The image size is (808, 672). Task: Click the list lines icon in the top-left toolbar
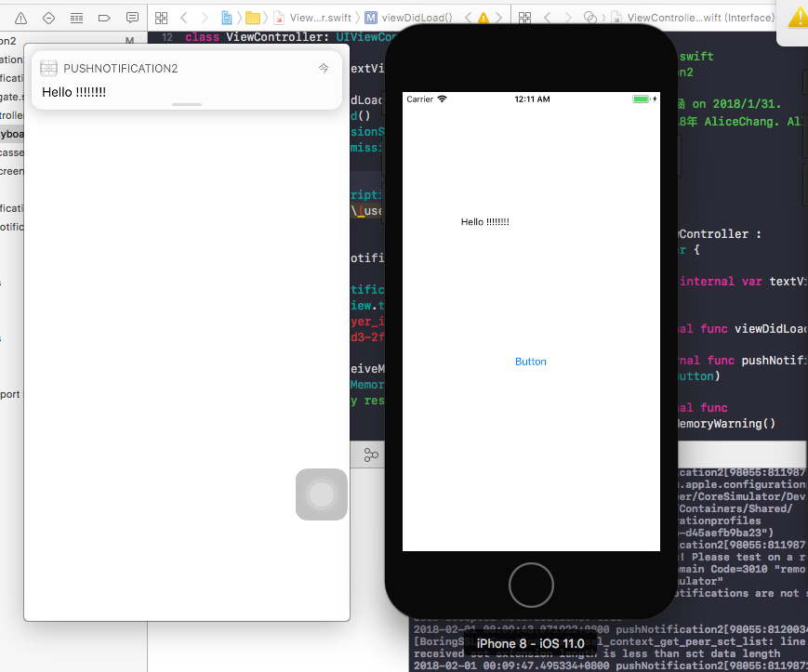(x=78, y=17)
